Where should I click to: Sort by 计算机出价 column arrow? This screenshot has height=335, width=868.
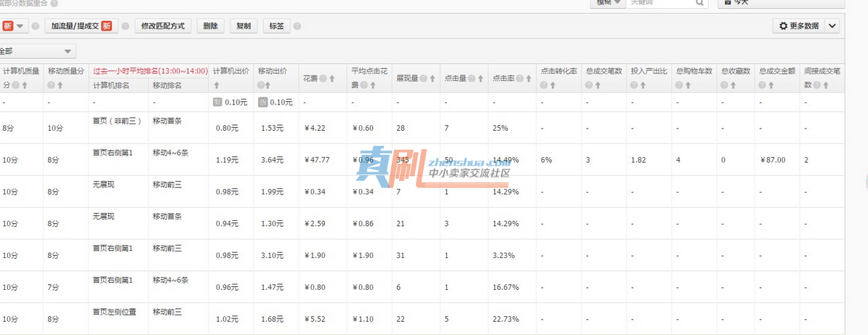coord(217,85)
